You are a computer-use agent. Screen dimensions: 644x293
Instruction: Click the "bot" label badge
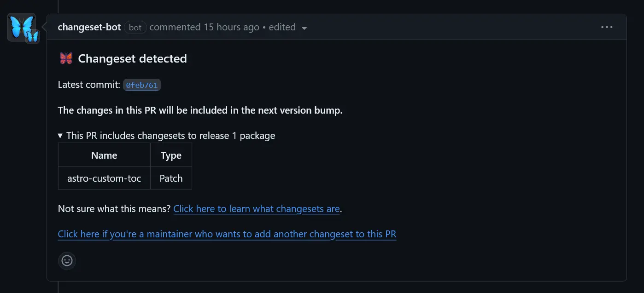click(135, 28)
